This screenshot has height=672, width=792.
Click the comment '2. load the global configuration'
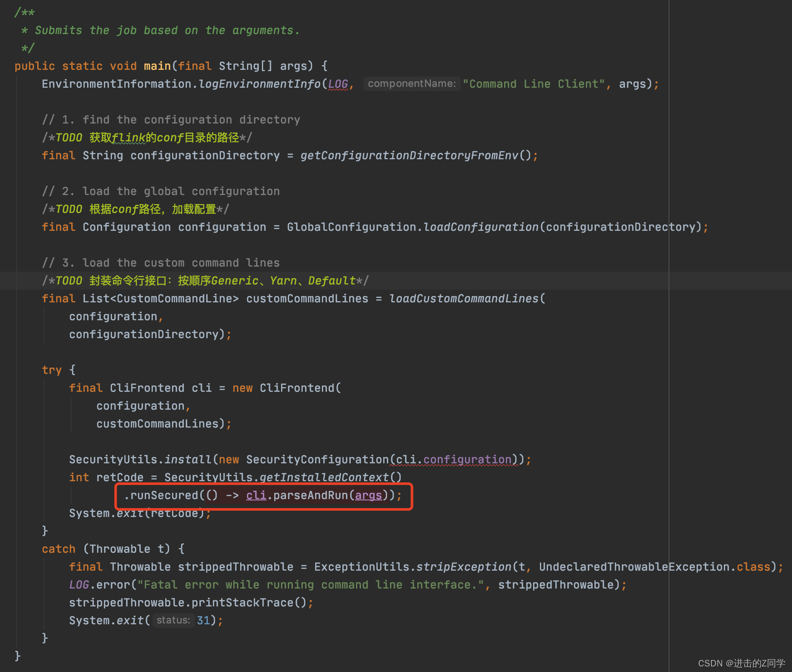161,191
